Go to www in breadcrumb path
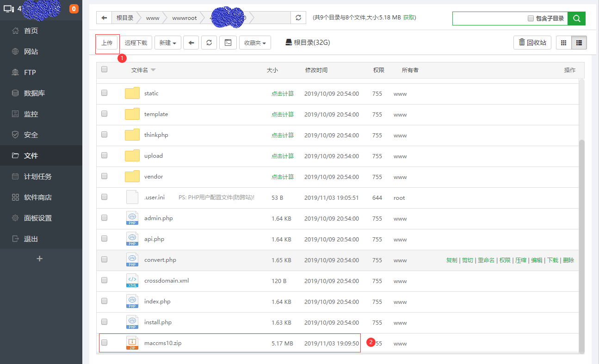 [153, 18]
